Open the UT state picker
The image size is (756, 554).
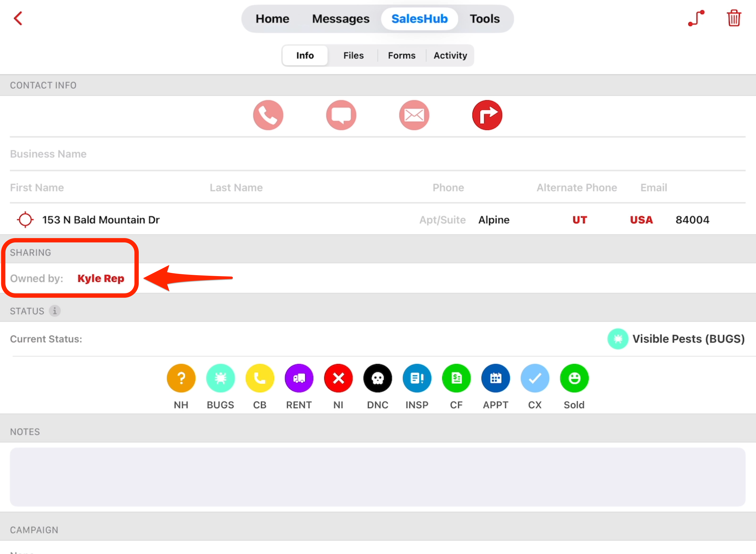coord(580,220)
